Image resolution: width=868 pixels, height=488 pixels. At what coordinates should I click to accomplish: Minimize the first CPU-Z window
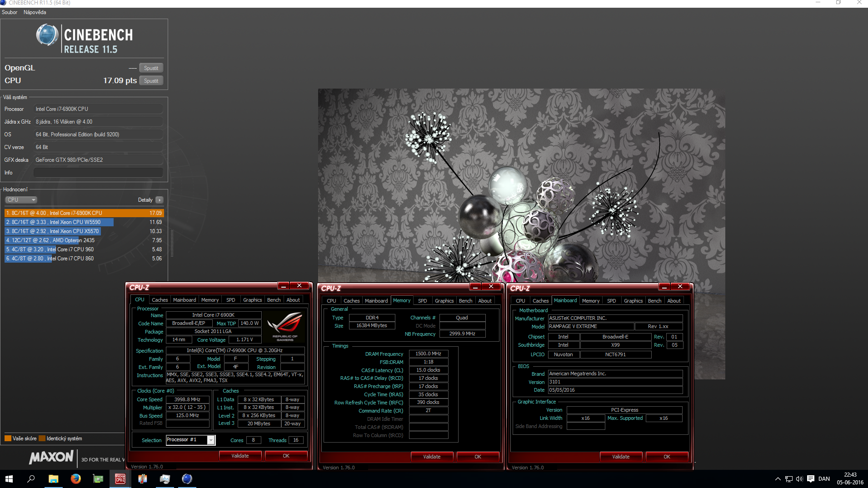[x=284, y=286]
